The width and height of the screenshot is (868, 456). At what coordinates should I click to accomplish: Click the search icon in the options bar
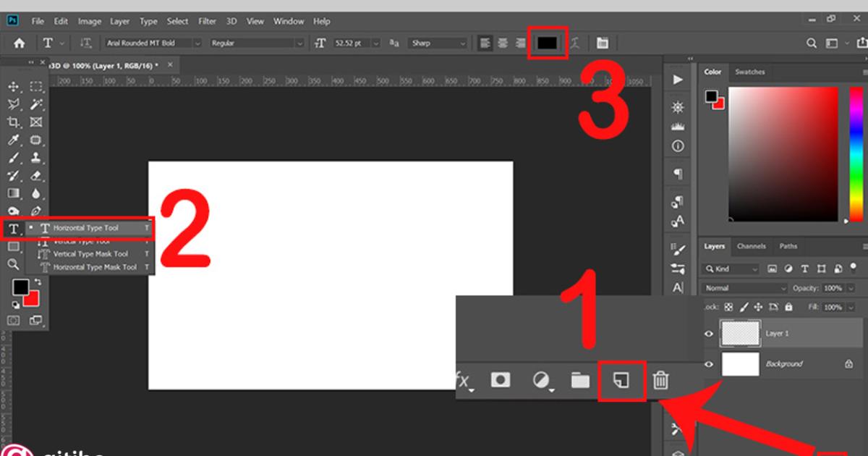point(812,43)
